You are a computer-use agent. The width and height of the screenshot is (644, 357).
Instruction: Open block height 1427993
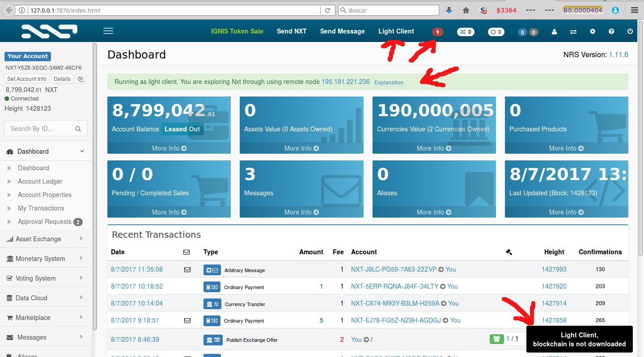coord(554,269)
